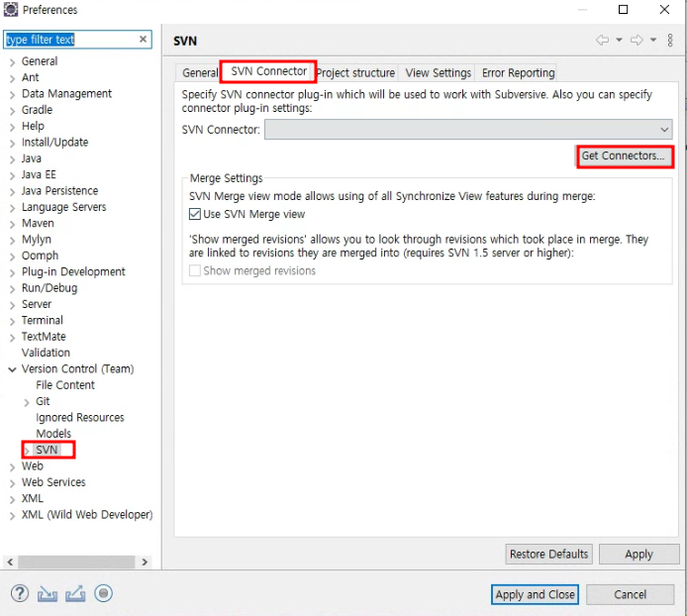687x616 pixels.
Task: Collapse the Version Control (Team) node
Action: (12, 369)
